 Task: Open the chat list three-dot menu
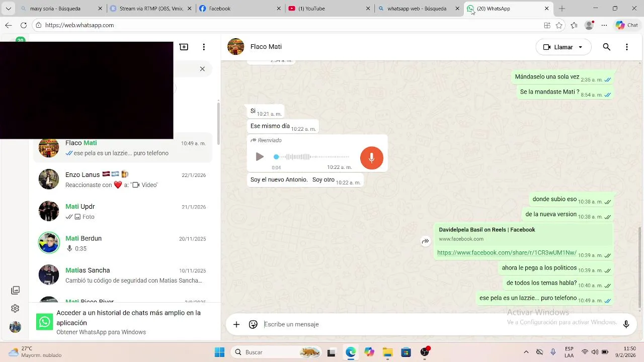[204, 47]
